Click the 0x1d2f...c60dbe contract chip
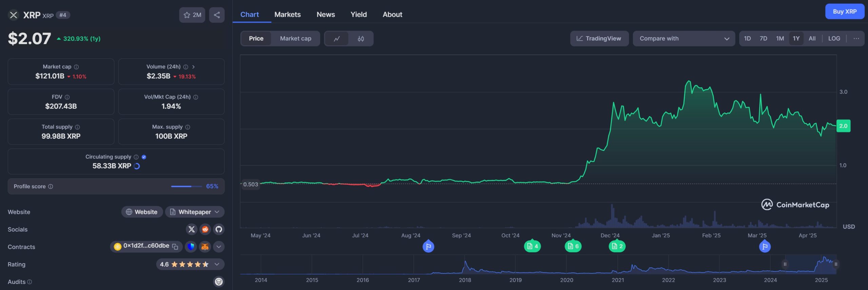This screenshot has height=290, width=868. pyautogui.click(x=146, y=246)
